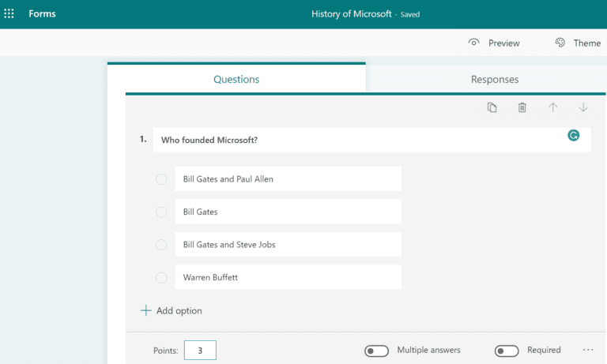This screenshot has width=607, height=364.
Task: Switch to the Responses tab
Action: [x=495, y=80]
